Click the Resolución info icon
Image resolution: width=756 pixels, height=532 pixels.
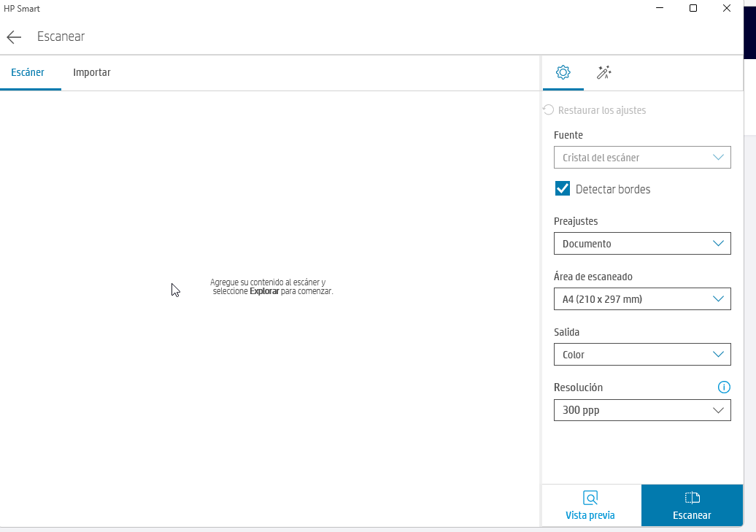point(723,388)
